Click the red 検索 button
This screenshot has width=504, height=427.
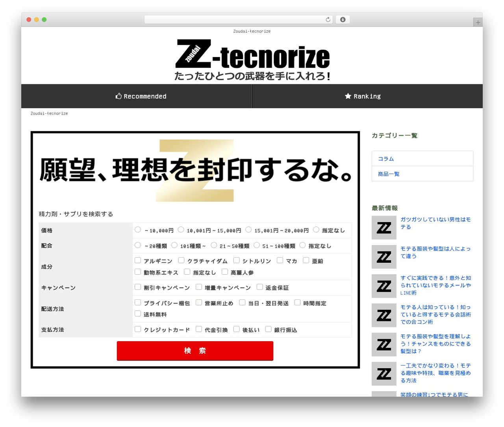[x=195, y=351]
